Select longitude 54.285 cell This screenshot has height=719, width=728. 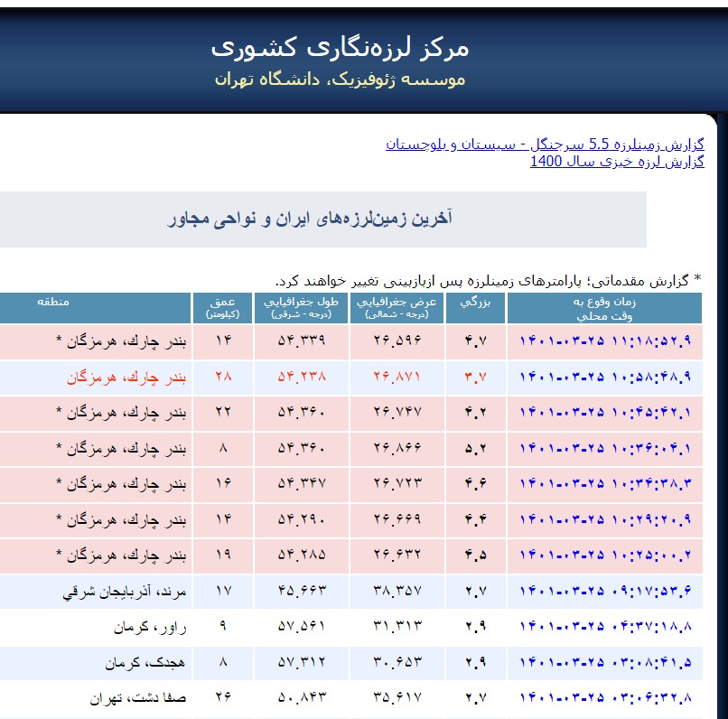pyautogui.click(x=302, y=555)
